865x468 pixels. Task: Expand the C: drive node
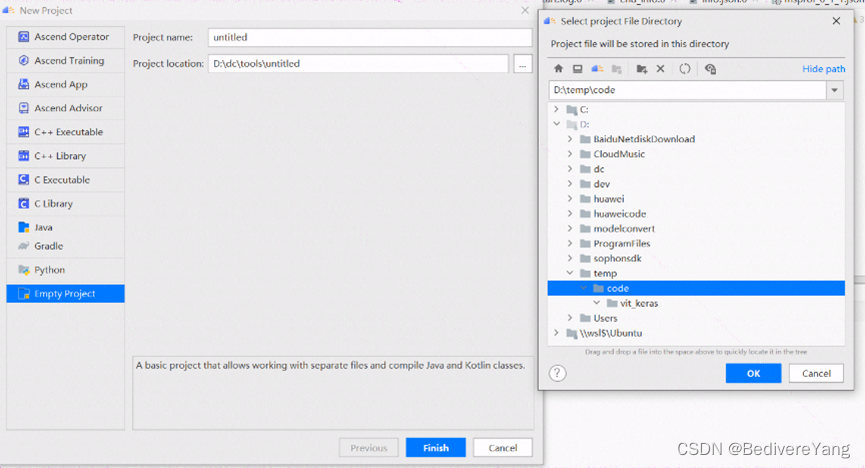pyautogui.click(x=556, y=109)
